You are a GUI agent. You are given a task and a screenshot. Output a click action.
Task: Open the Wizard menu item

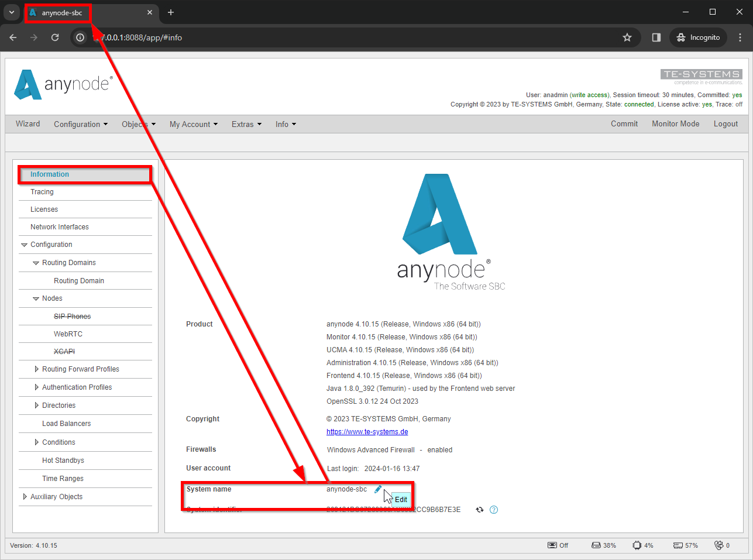(x=27, y=123)
